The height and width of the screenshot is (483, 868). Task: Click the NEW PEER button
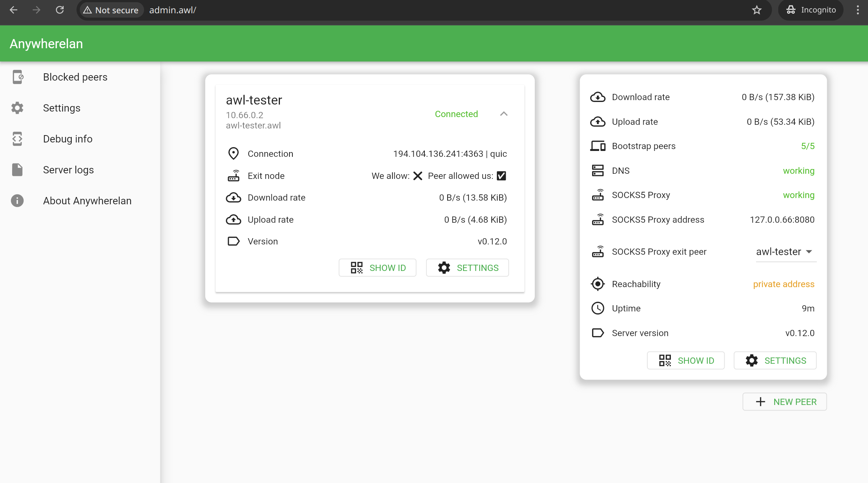pyautogui.click(x=784, y=402)
